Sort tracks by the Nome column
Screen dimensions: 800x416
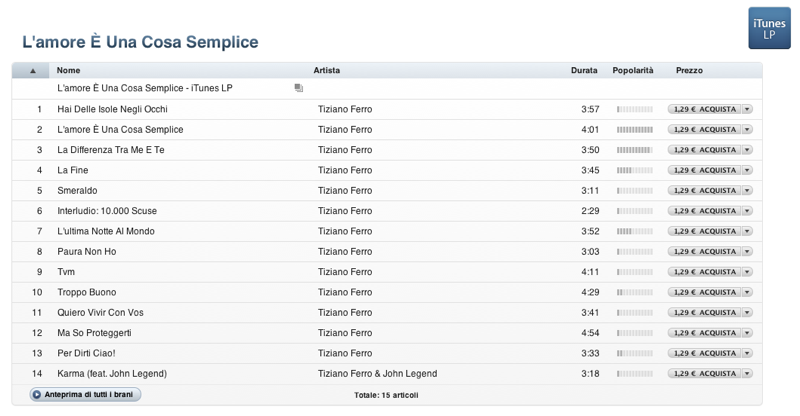[x=69, y=71]
